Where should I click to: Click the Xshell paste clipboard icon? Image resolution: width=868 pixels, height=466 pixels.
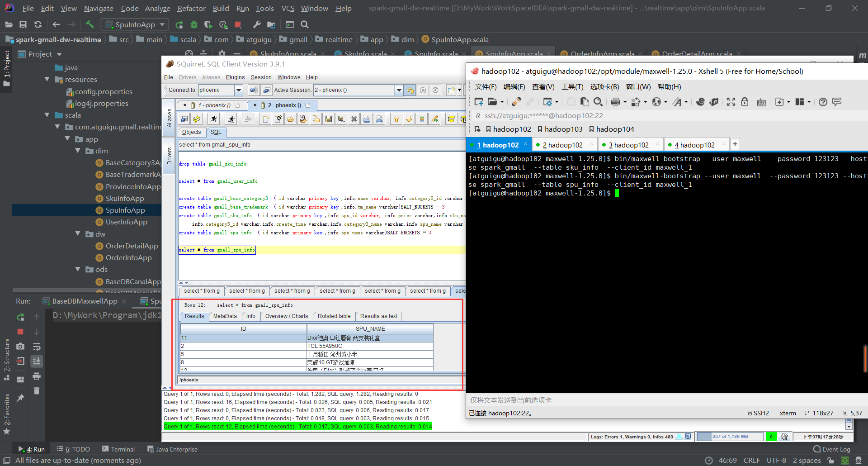(585, 102)
